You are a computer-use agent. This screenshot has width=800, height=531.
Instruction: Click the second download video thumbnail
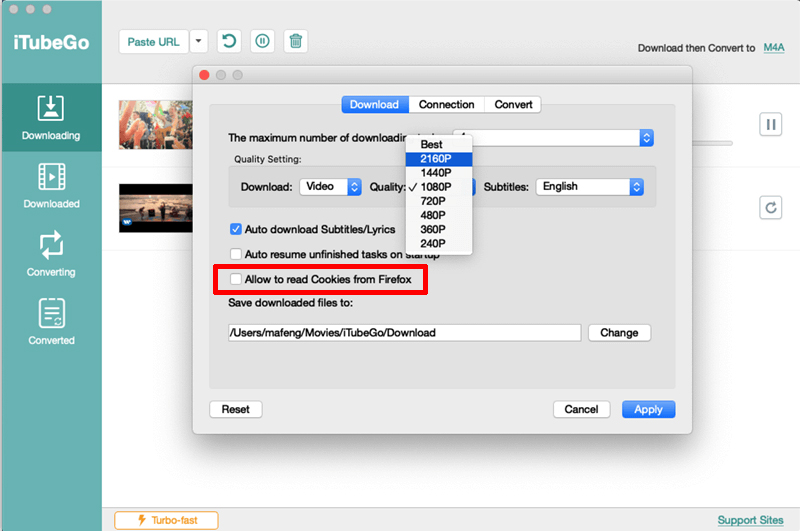point(156,208)
